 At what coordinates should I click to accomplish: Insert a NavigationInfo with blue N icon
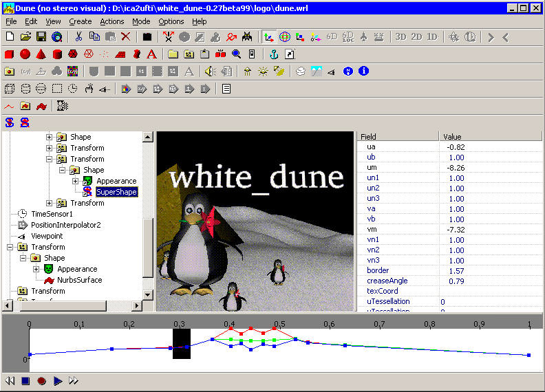348,72
